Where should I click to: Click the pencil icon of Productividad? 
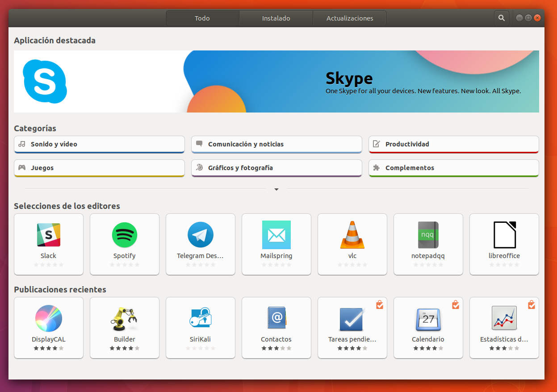(377, 144)
